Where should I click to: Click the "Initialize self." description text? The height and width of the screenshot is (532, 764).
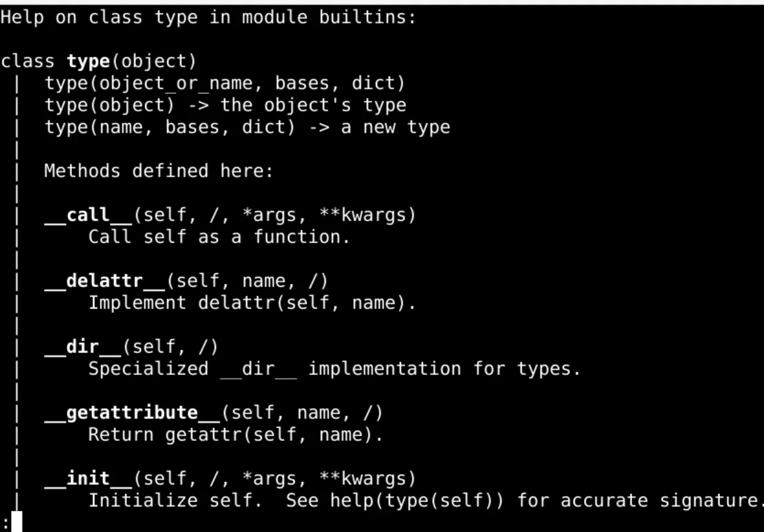[175, 500]
